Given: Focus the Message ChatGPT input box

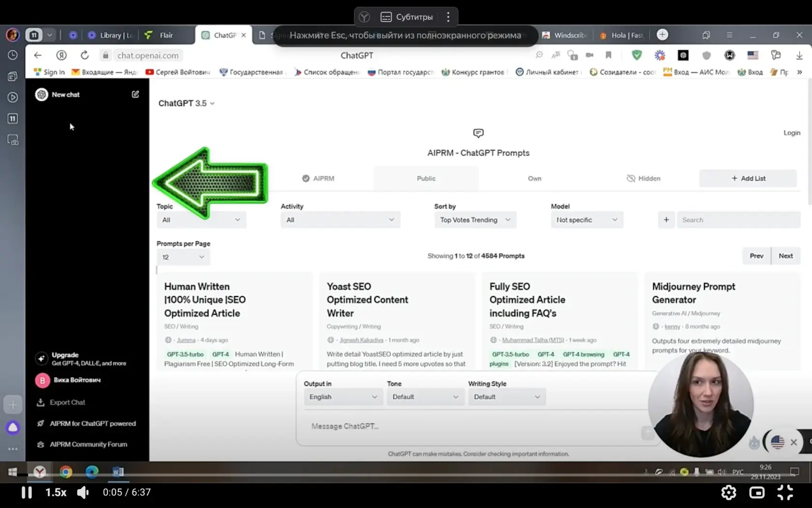Looking at the screenshot, I should pos(474,426).
